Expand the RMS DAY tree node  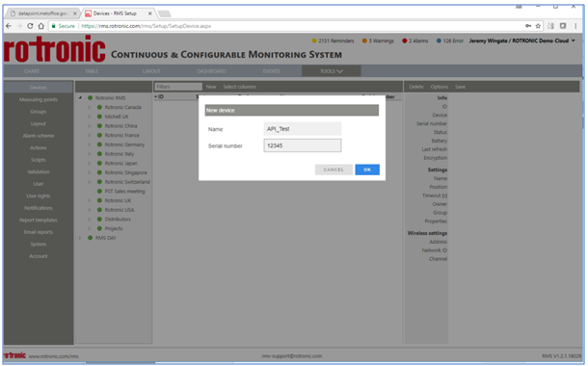80,238
